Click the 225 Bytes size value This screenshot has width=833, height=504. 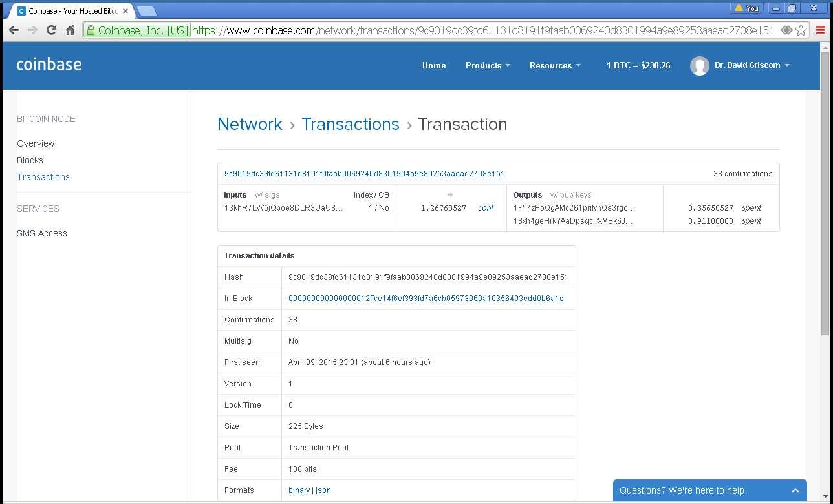305,426
